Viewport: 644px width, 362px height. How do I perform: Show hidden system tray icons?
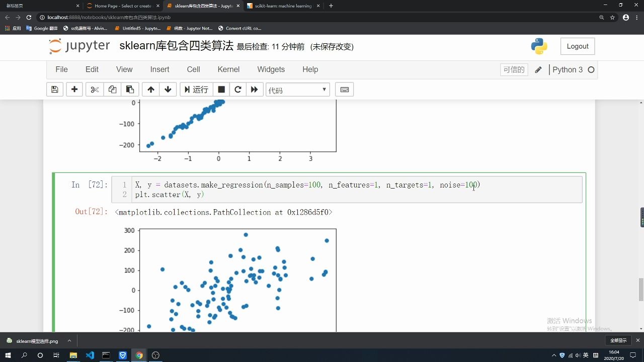553,354
